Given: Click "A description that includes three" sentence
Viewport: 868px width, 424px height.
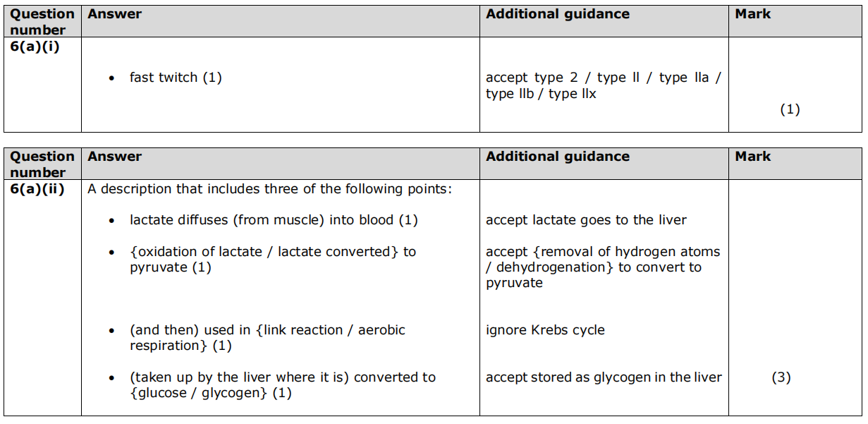Looking at the screenshot, I should [x=269, y=189].
